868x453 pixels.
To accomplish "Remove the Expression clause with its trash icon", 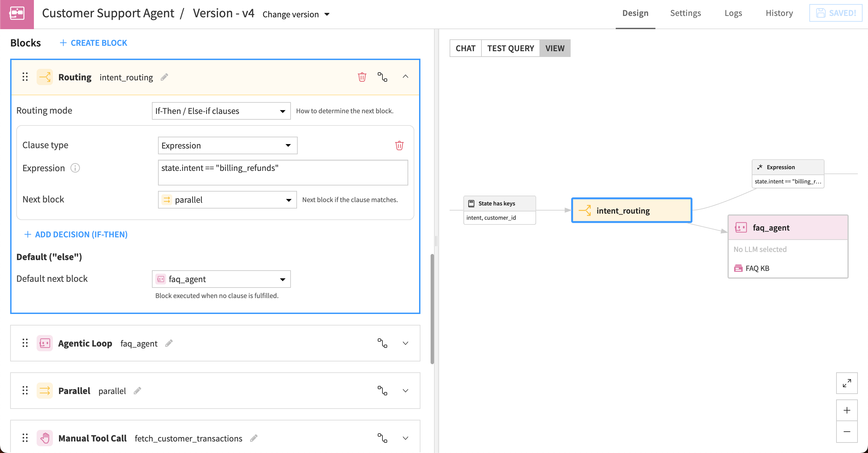I will pos(399,145).
